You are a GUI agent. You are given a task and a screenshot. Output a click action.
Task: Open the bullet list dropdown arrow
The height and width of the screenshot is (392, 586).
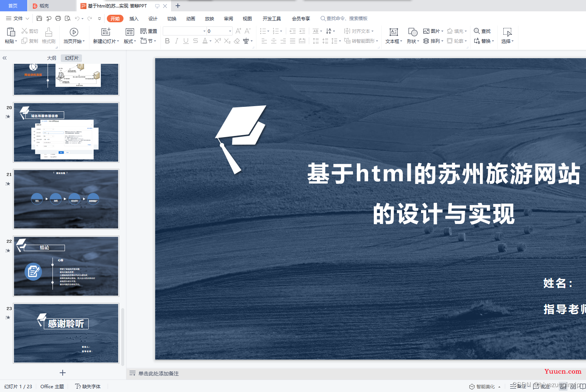pos(268,31)
